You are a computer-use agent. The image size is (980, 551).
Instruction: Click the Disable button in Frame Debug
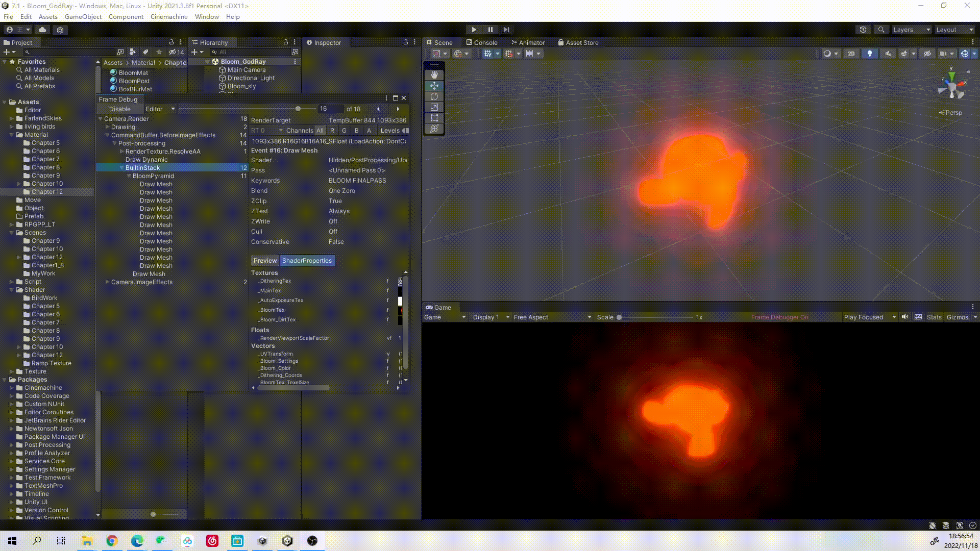pyautogui.click(x=119, y=109)
